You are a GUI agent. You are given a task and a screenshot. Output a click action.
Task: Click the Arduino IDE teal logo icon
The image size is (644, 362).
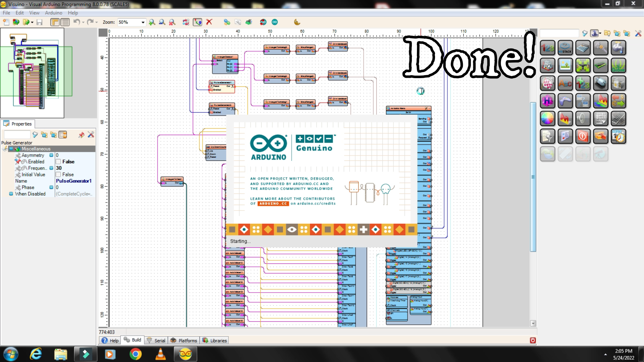click(x=275, y=22)
